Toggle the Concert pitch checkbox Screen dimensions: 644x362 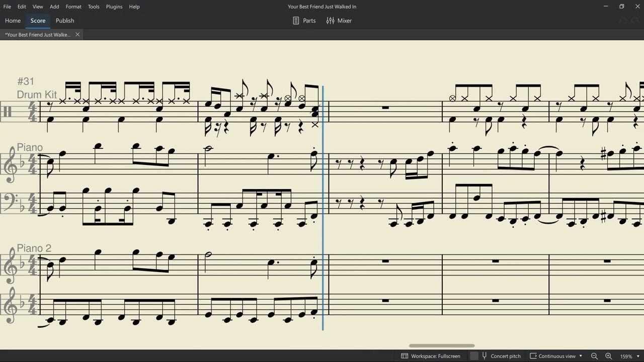pyautogui.click(x=474, y=356)
